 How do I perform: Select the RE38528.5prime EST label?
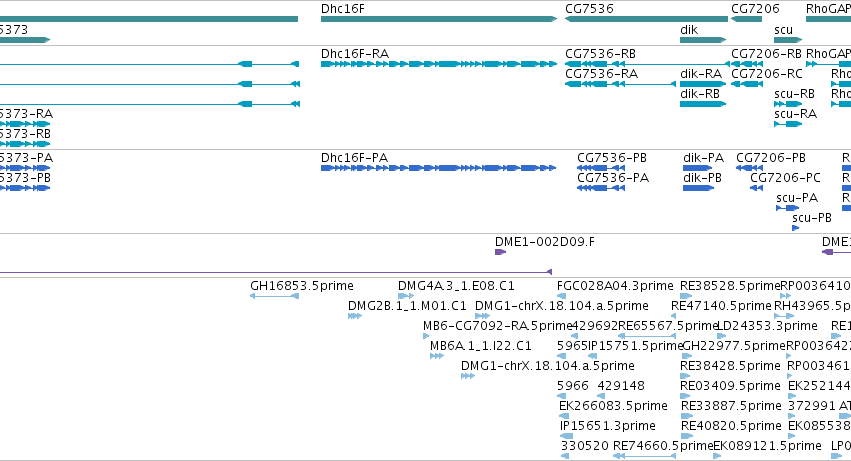[730, 286]
